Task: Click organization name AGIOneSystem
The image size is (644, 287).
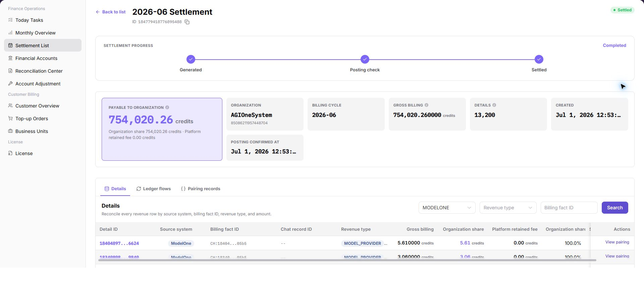Action: click(251, 115)
